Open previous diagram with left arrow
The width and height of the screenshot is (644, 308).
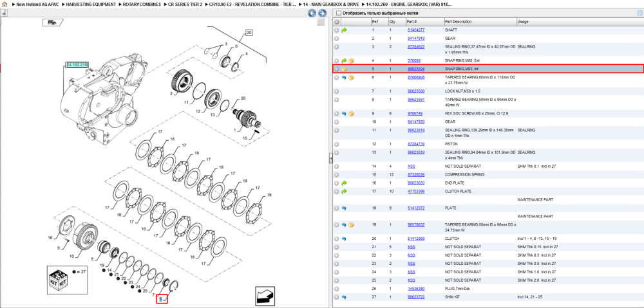coord(312,13)
